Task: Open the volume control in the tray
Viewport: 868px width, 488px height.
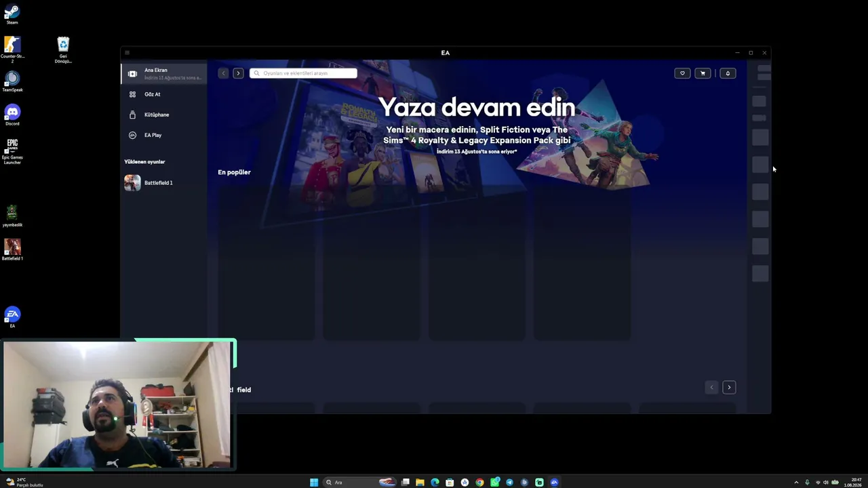Action: click(826, 483)
